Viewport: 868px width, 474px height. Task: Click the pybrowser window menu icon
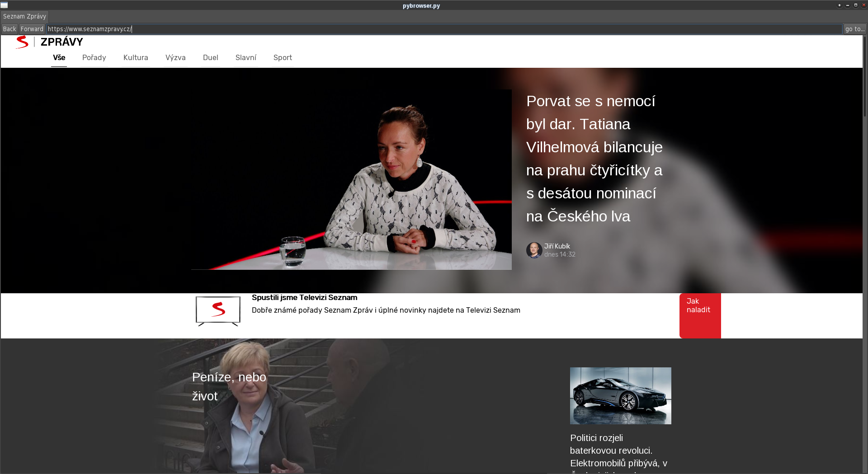point(4,5)
